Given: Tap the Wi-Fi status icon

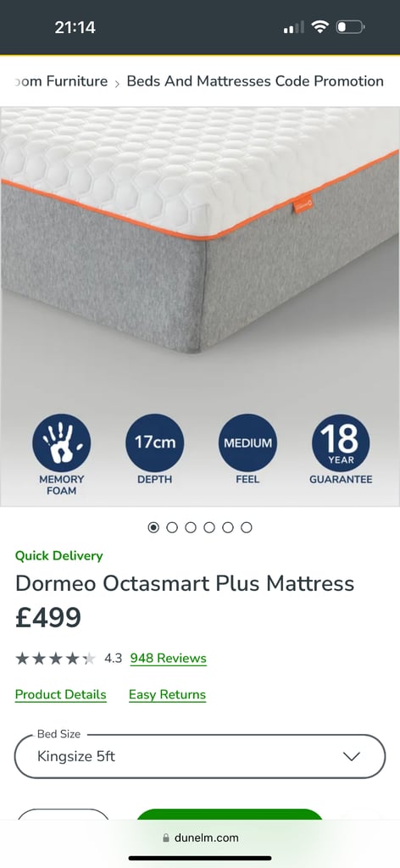Looking at the screenshot, I should (319, 26).
